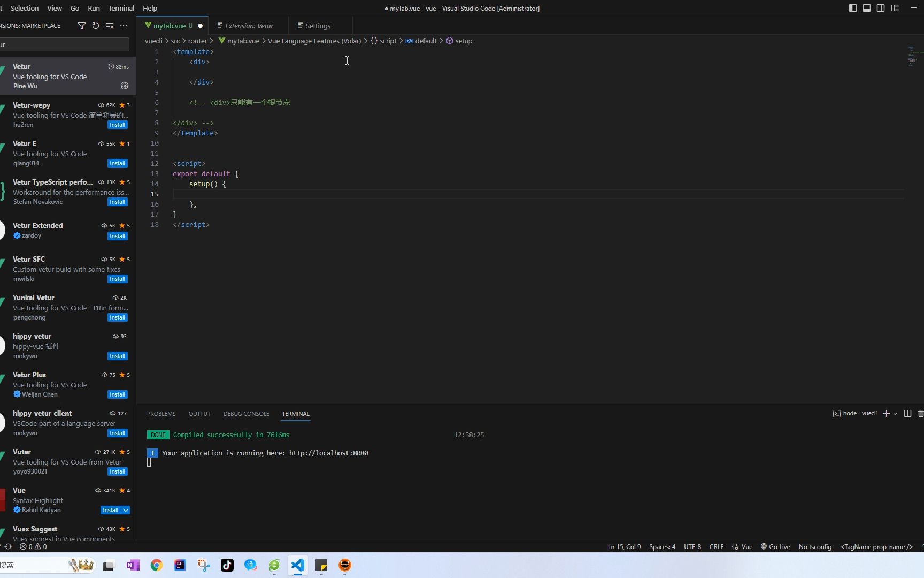Split the terminal pane
This screenshot has width=924, height=578.
click(x=907, y=413)
